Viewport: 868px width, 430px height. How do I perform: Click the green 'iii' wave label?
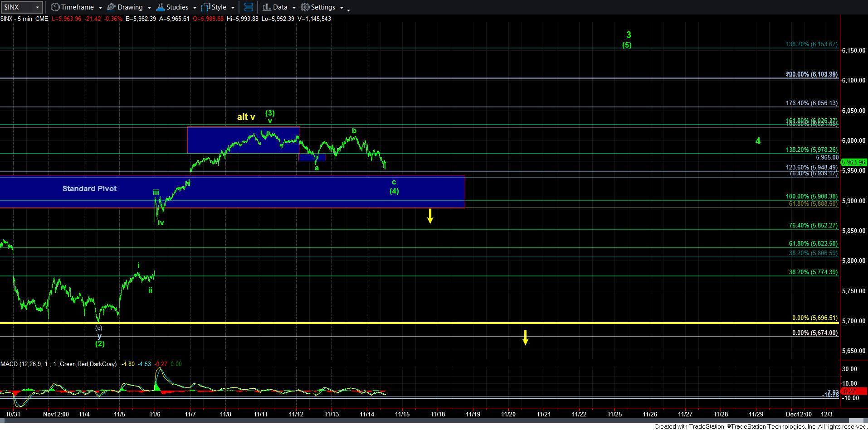[x=156, y=192]
